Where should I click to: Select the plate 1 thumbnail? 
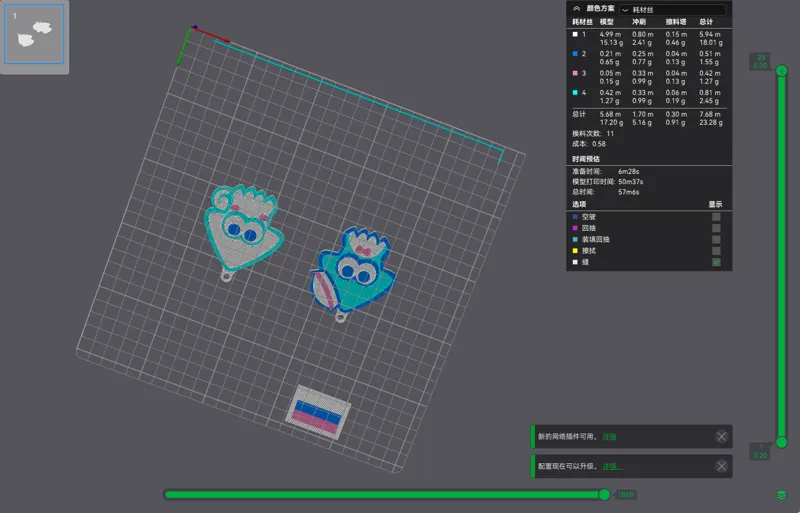[x=34, y=34]
